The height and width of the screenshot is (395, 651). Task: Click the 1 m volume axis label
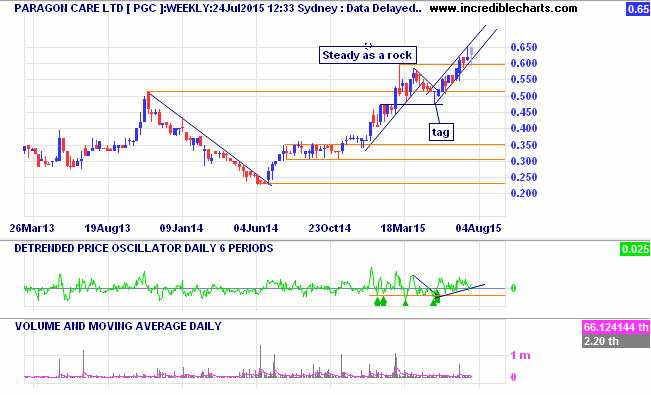pyautogui.click(x=520, y=356)
